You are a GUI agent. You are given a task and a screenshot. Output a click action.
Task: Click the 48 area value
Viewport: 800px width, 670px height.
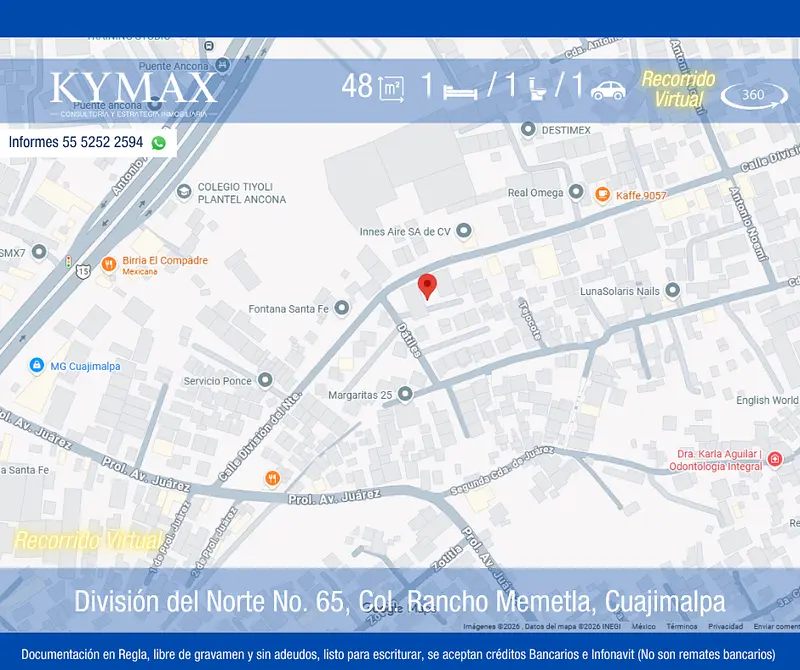click(x=357, y=87)
